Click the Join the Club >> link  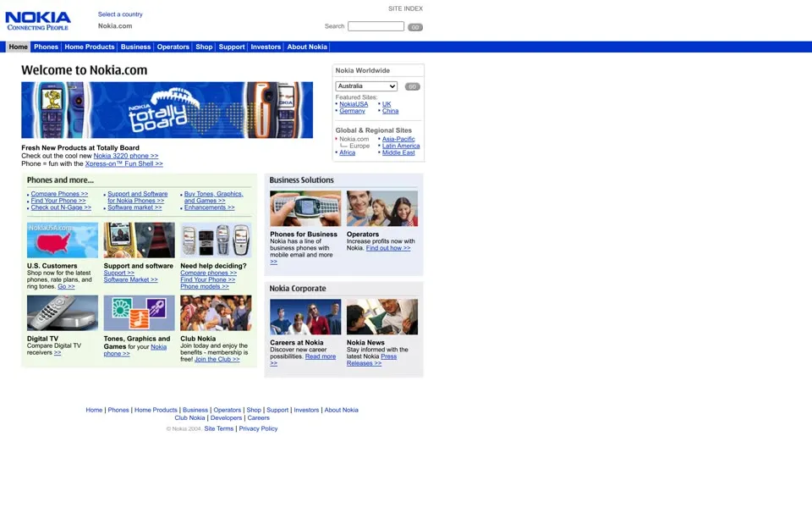pos(217,359)
